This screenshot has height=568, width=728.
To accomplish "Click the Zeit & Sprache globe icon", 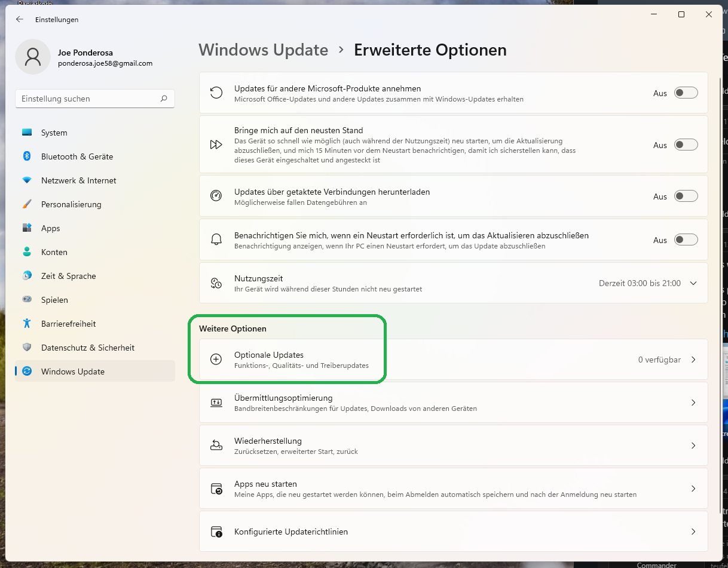I will click(27, 276).
